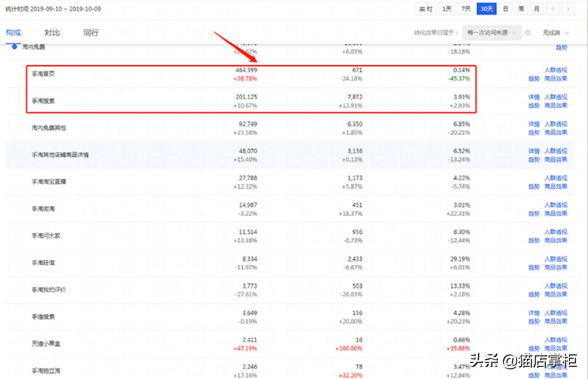Collapse the 淘内免费 group

15,47
